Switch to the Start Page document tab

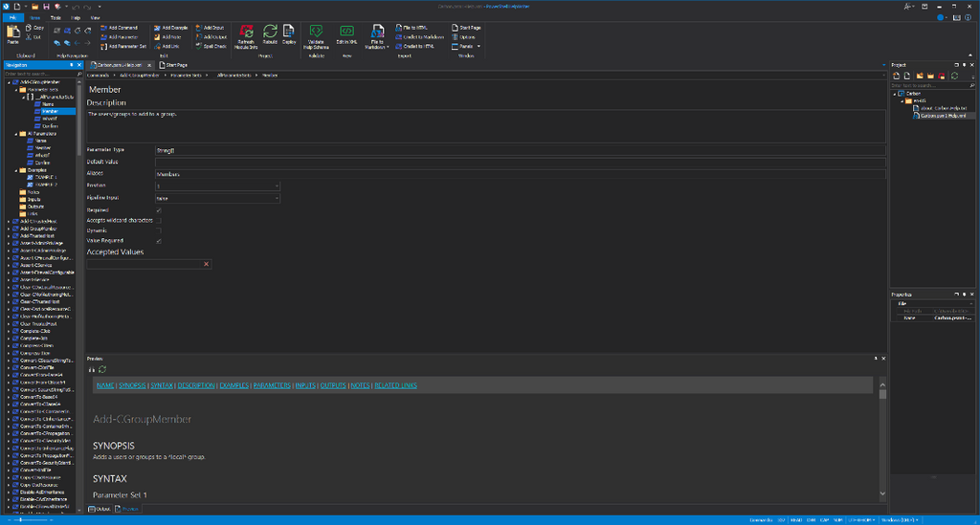(173, 65)
